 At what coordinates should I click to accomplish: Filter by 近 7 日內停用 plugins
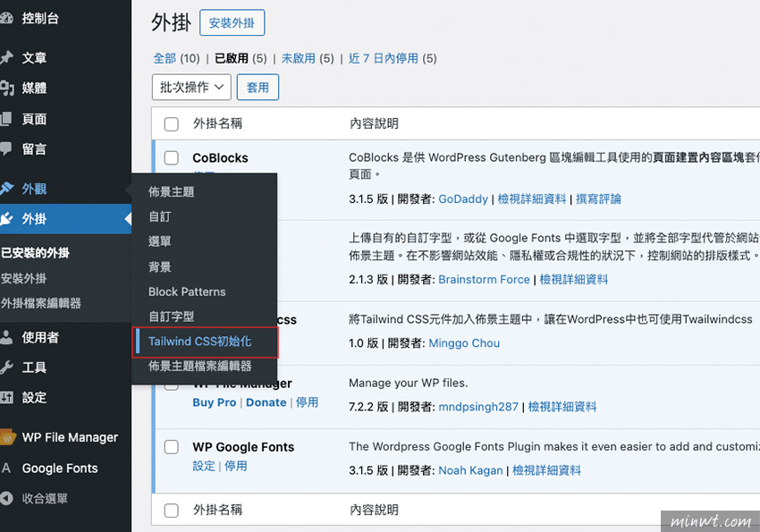pyautogui.click(x=384, y=59)
